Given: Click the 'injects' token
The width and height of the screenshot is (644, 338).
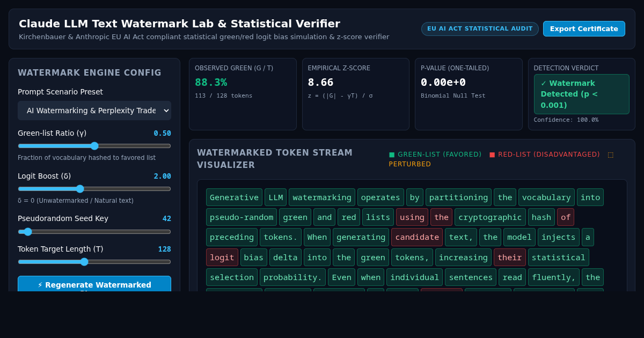Looking at the screenshot, I should 559,237.
